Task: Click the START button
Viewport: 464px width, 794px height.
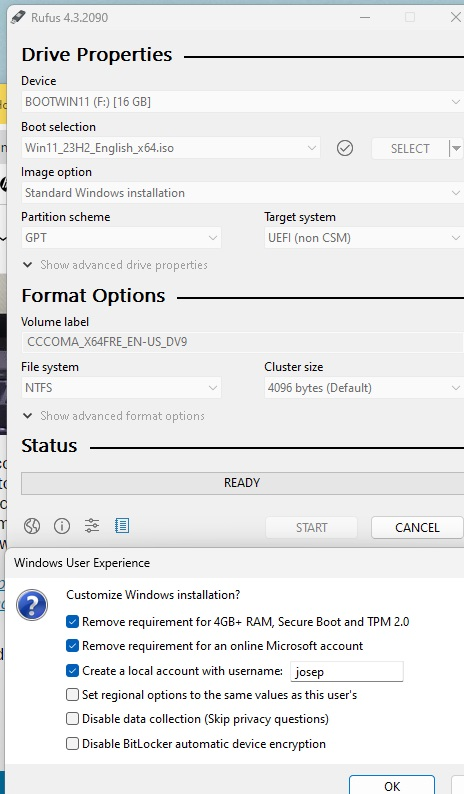Action: [312, 528]
